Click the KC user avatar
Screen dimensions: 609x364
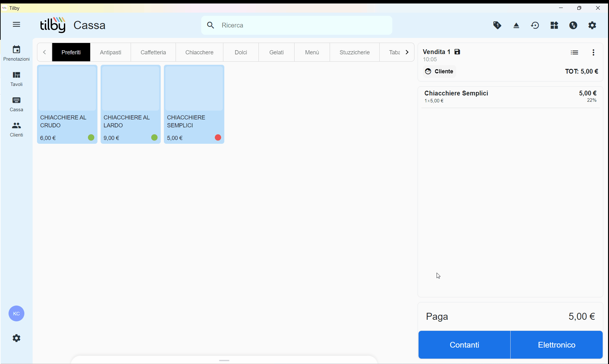(16, 313)
